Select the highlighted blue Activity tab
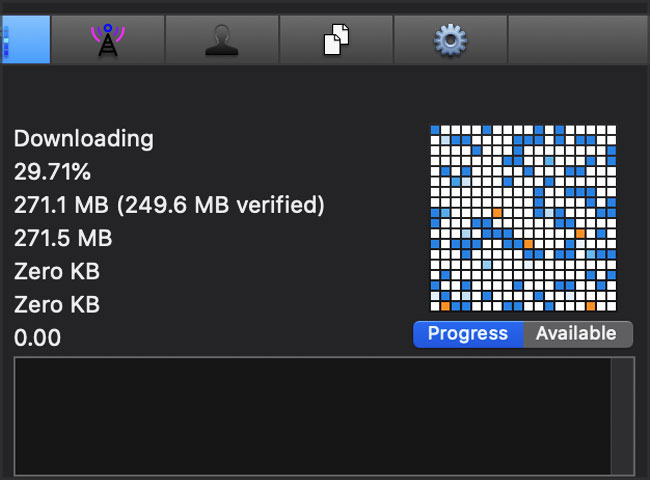This screenshot has width=650, height=480. (26, 40)
